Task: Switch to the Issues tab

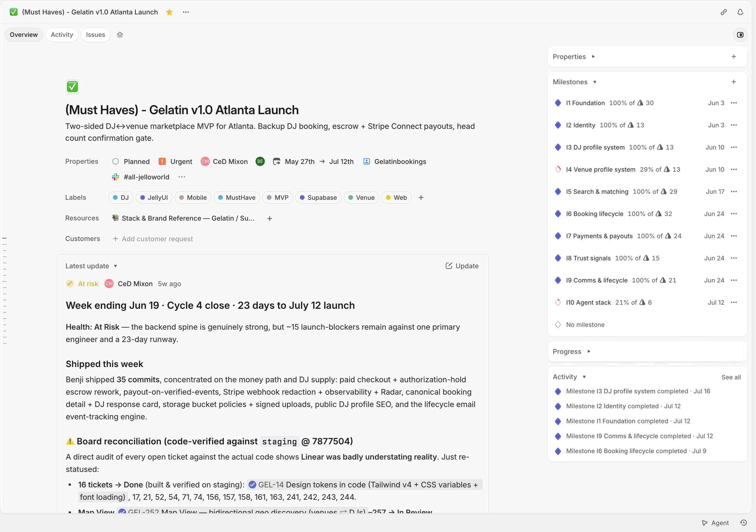Action: (95, 35)
